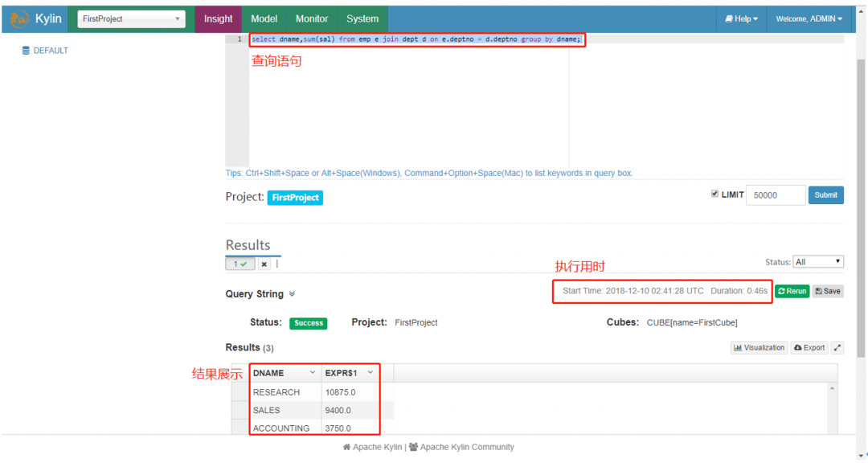Click the Export results button

coord(809,347)
